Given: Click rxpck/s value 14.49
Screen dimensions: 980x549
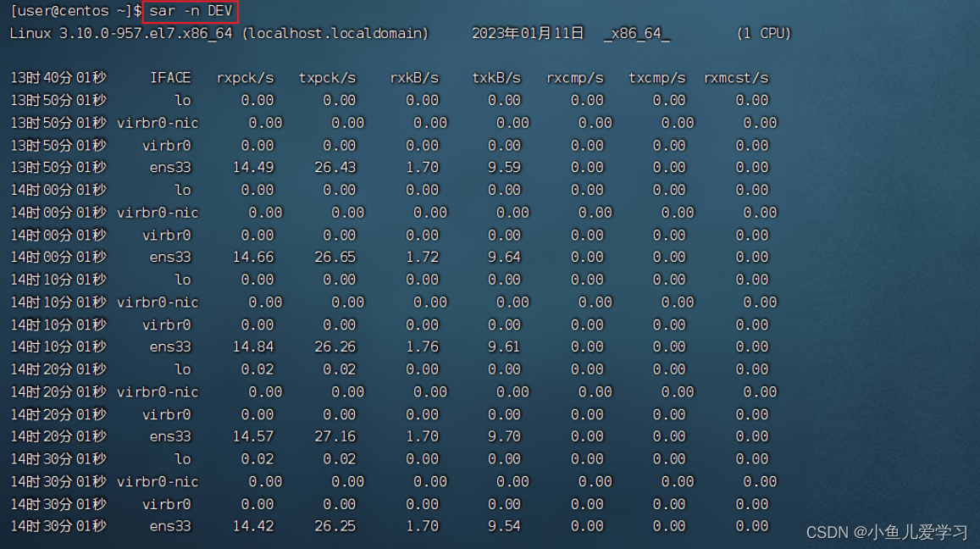Looking at the screenshot, I should [x=253, y=168].
